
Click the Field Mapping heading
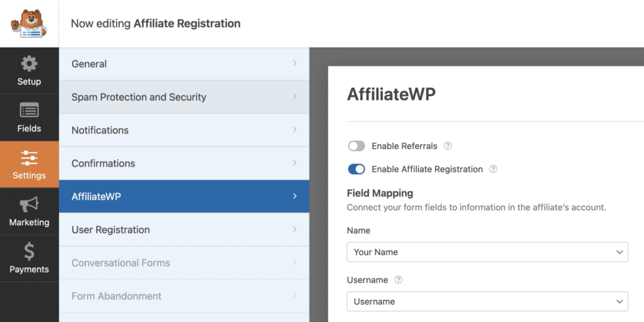[380, 193]
